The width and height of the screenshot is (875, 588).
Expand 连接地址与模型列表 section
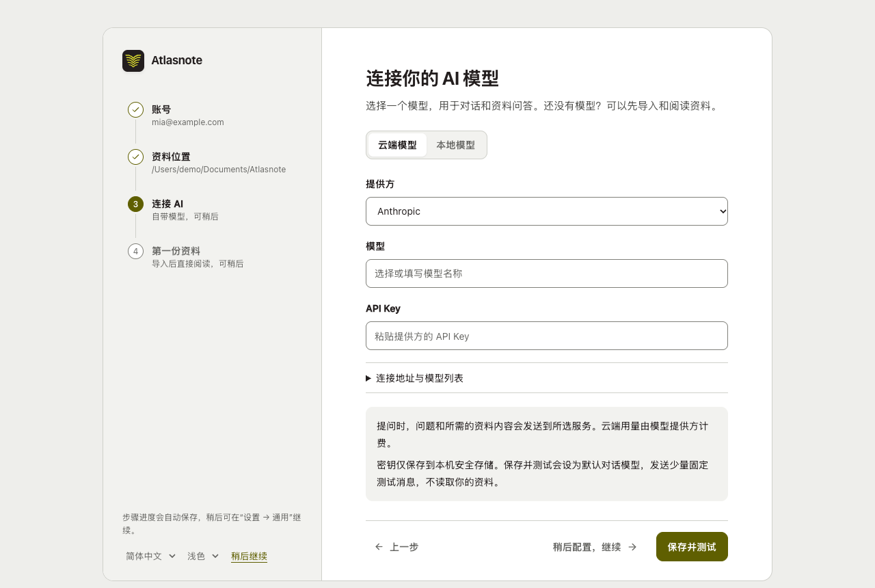(x=547, y=378)
